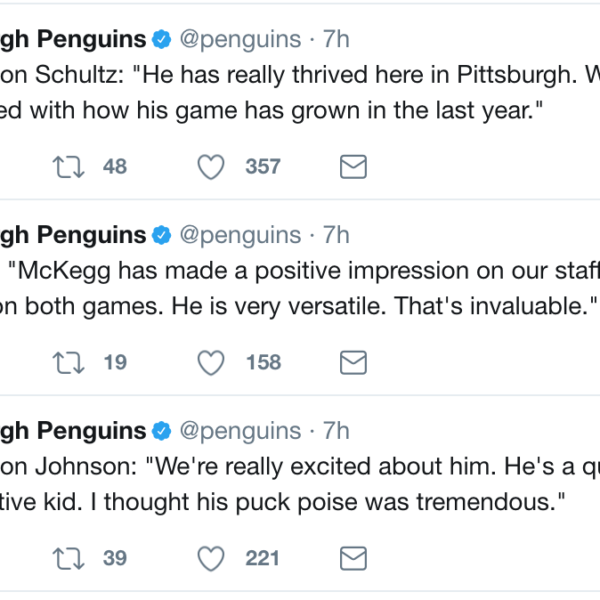Click verified badge on McKegg tweet
600x600 pixels.
point(161,235)
